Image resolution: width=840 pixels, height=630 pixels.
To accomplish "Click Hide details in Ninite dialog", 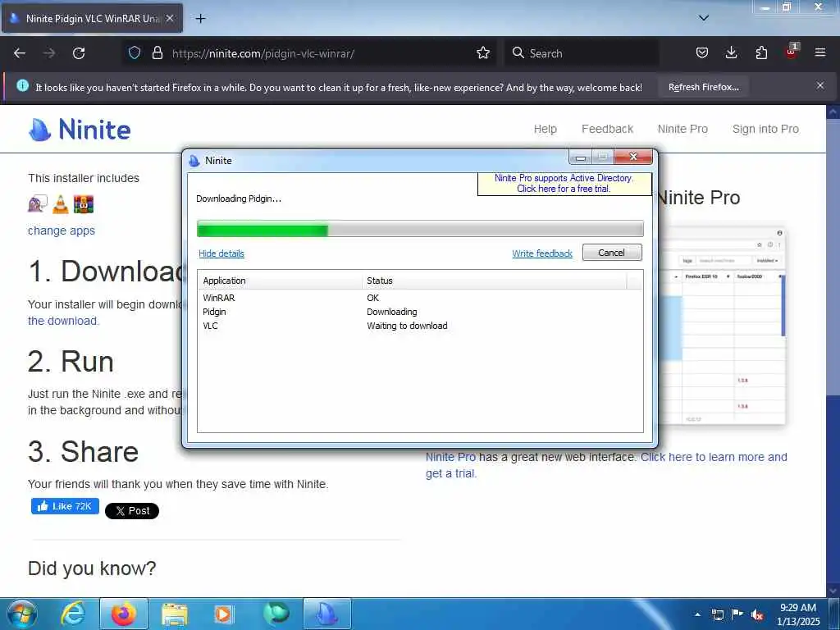I will [221, 253].
